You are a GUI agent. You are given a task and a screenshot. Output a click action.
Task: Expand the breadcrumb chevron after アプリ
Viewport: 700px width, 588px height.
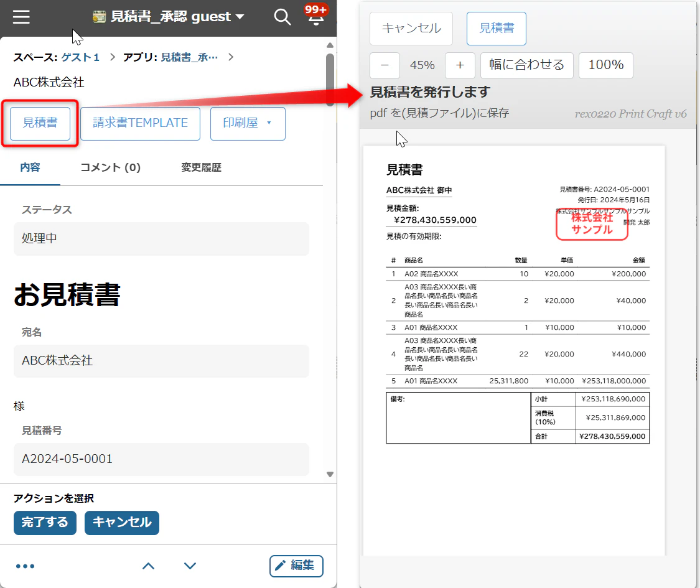point(231,57)
